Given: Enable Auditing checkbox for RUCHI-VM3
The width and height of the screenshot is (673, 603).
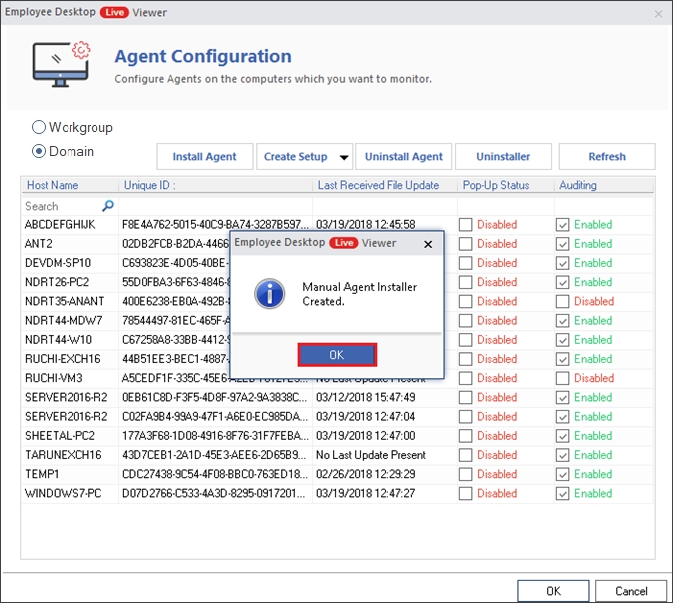Looking at the screenshot, I should pos(563,378).
